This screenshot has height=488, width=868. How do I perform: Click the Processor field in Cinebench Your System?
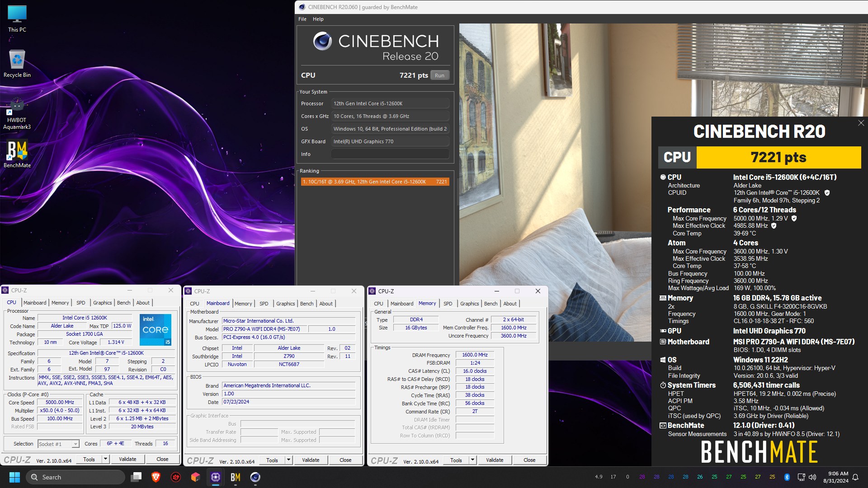click(390, 103)
